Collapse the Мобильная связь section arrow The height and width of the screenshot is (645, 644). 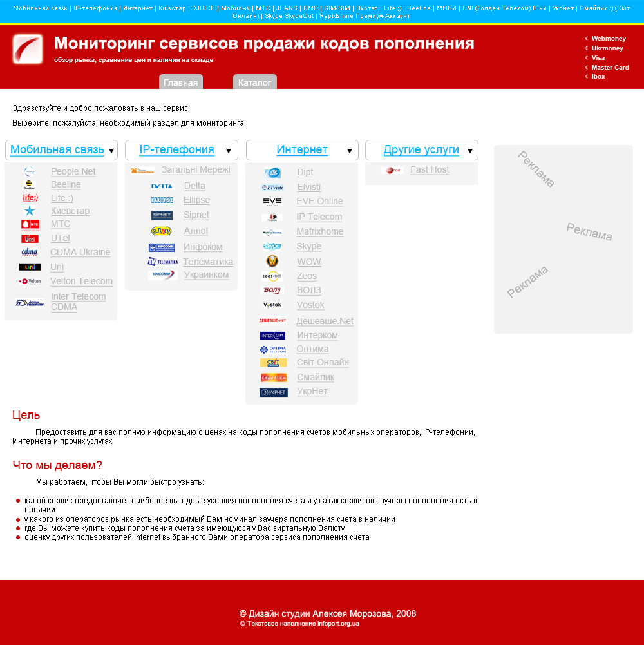(111, 151)
